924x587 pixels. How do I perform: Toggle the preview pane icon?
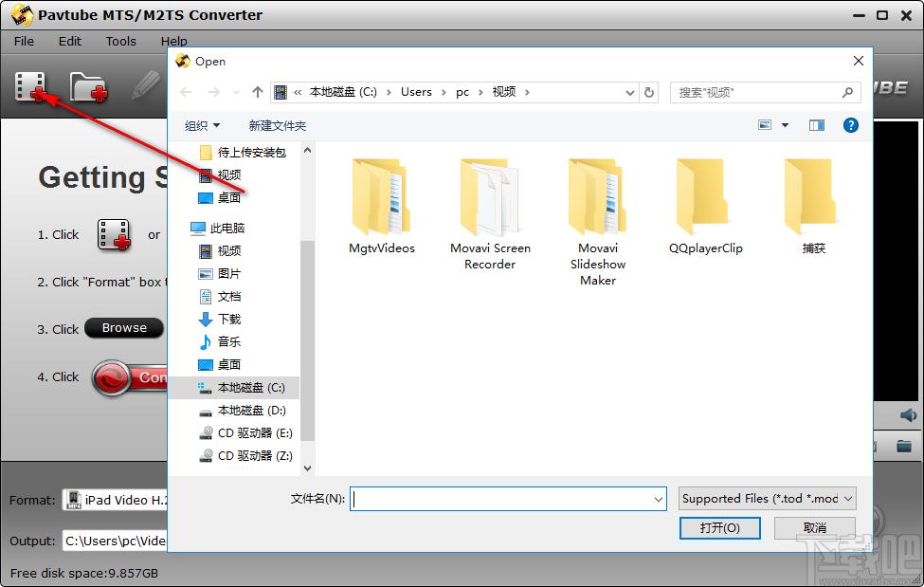pyautogui.click(x=817, y=125)
